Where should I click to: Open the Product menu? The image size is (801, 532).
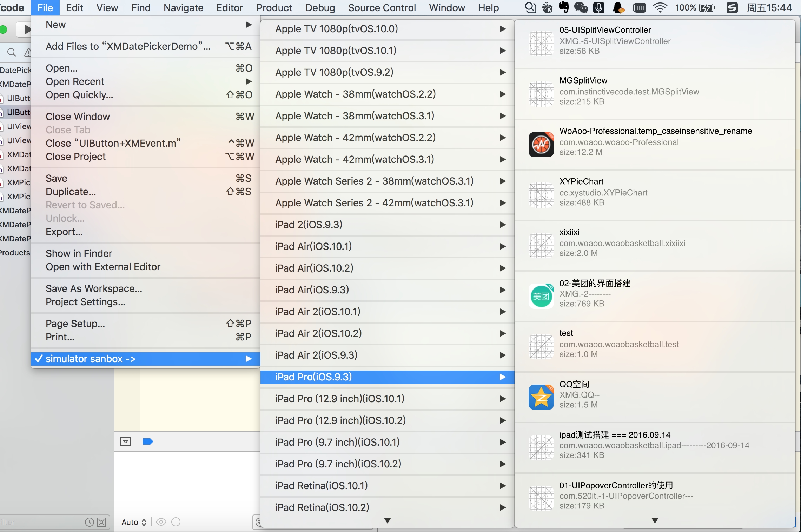pos(274,8)
